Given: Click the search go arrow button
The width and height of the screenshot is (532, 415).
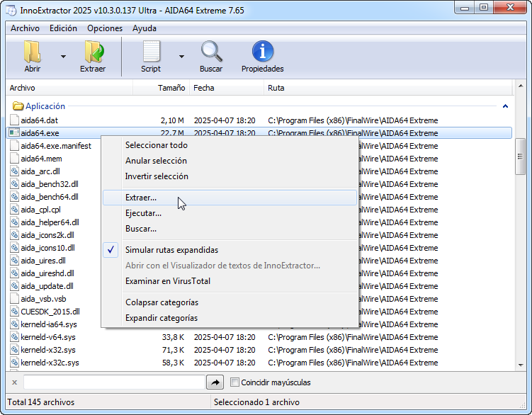Looking at the screenshot, I should point(215,382).
